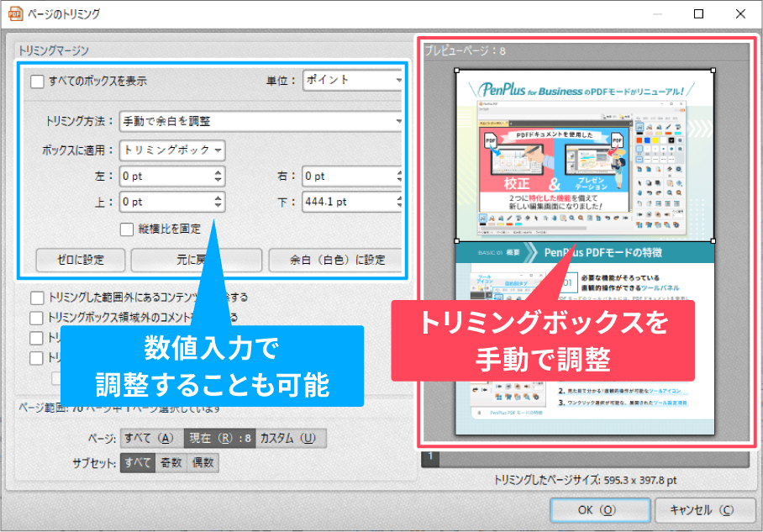Open トリミング方法 dropdown
The image size is (763, 532).
[x=260, y=121]
